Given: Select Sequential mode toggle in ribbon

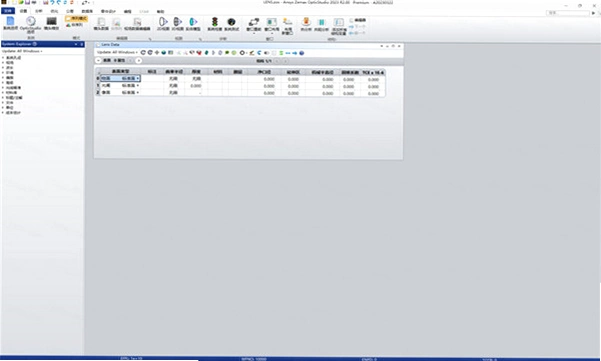Looking at the screenshot, I should click(x=76, y=18).
